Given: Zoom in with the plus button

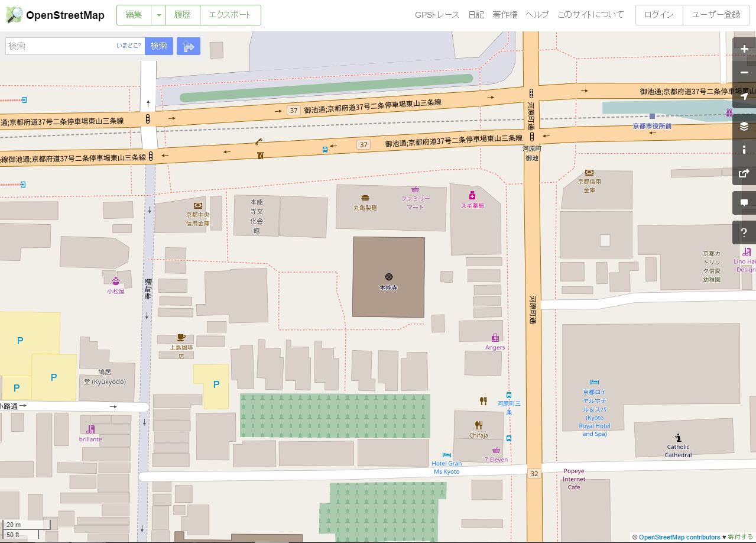Looking at the screenshot, I should point(744,49).
